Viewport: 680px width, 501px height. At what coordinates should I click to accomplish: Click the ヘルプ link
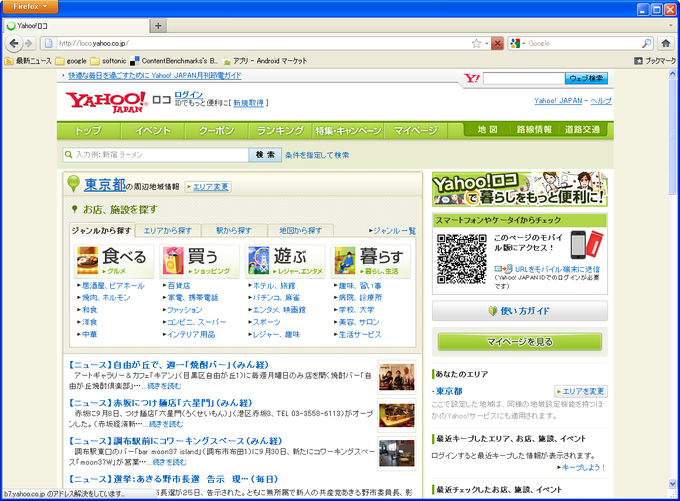click(601, 101)
